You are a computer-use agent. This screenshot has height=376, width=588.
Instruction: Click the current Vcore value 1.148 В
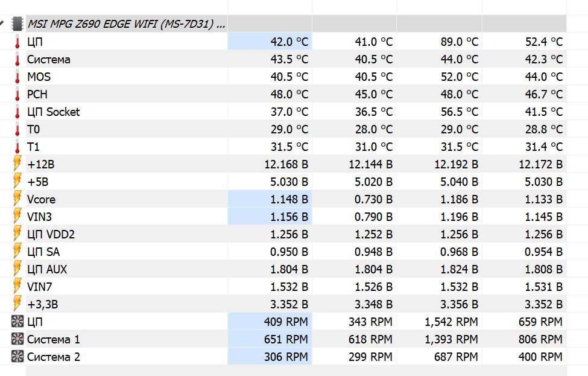(286, 199)
